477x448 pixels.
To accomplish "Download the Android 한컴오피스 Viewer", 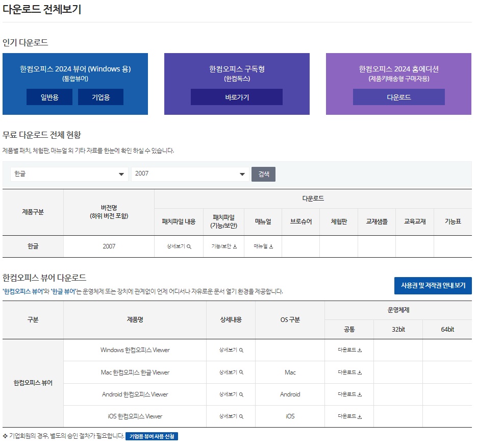I will click(349, 394).
